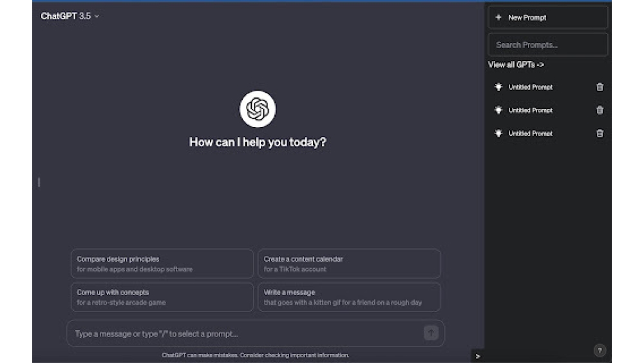Choose the Compare design principles suggestion

pyautogui.click(x=162, y=264)
